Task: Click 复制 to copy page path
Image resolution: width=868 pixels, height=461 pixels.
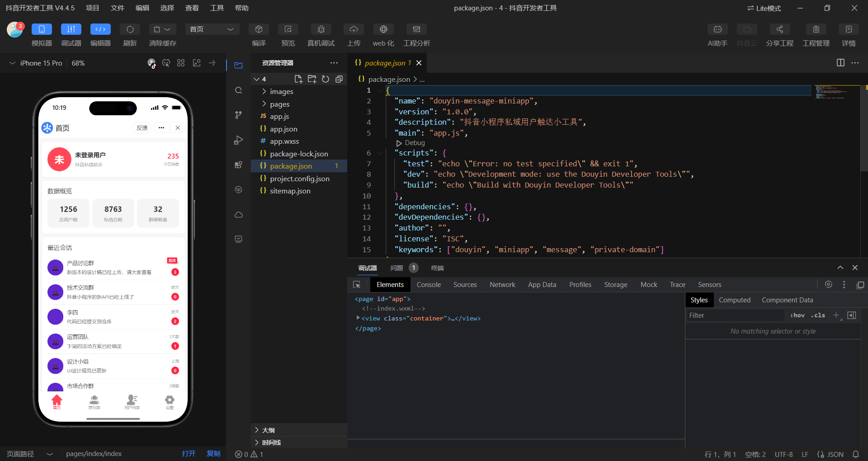Action: pyautogui.click(x=213, y=454)
